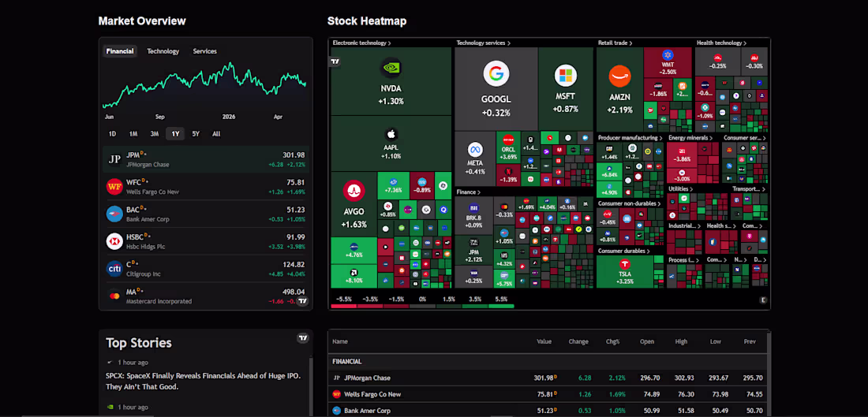Select the 1Y chart range
Viewport: 868px width, 417px height.
click(175, 134)
